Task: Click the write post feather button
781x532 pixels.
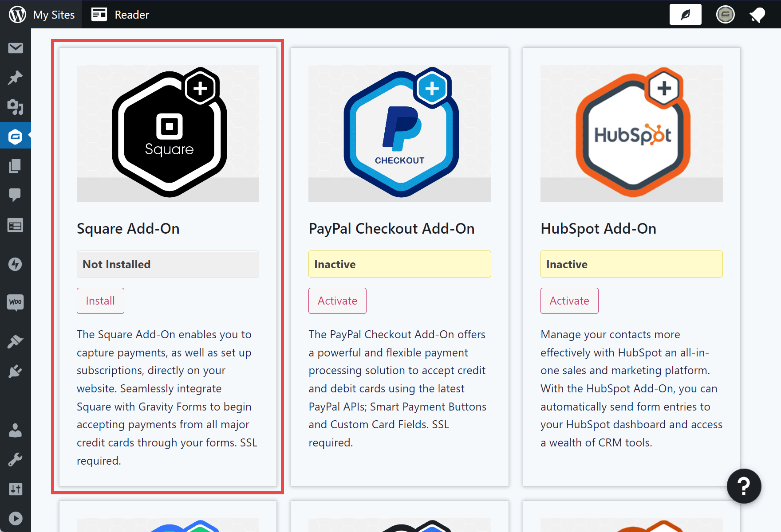Action: (x=685, y=15)
